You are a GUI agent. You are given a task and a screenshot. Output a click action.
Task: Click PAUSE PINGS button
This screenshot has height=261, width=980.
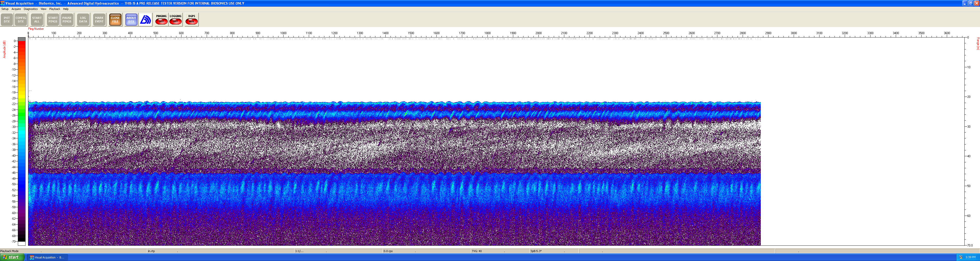tap(67, 19)
